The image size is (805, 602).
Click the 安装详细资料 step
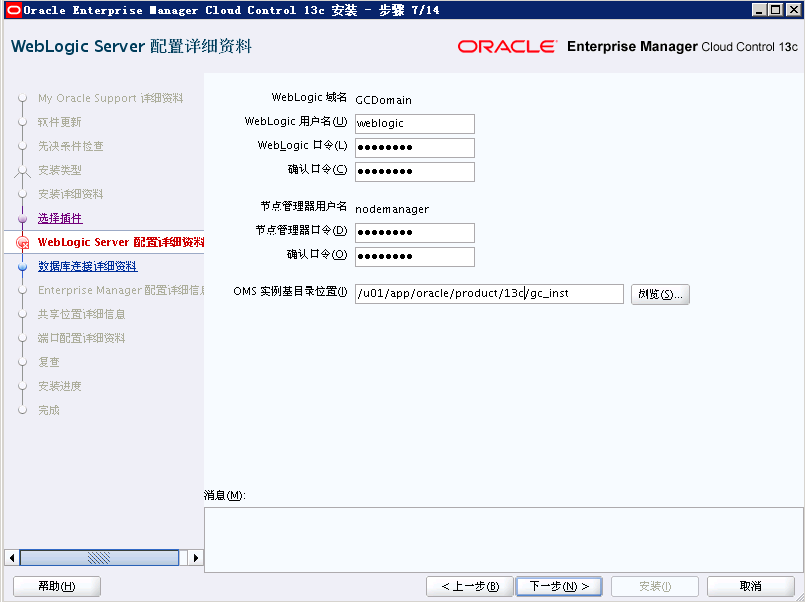pos(71,194)
